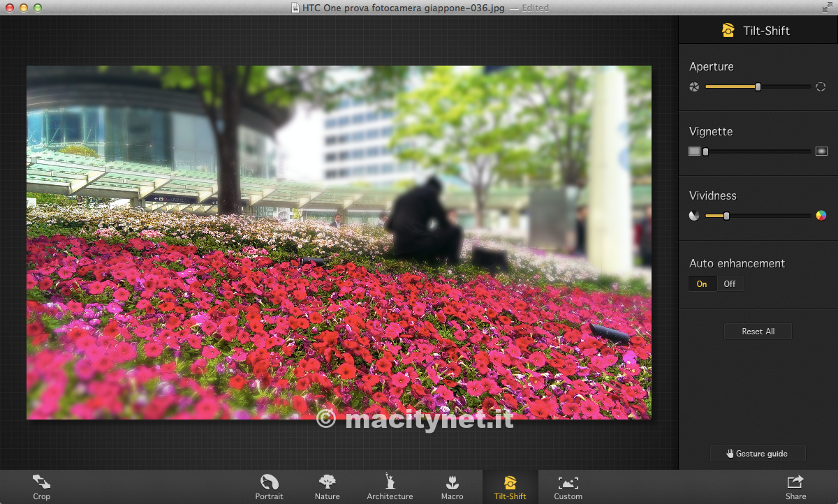
Task: Click the Tilt-Shift panel header icon
Action: coord(728,30)
